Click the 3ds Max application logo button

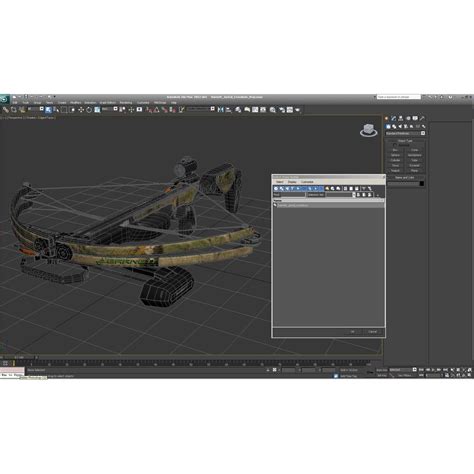coord(5,99)
